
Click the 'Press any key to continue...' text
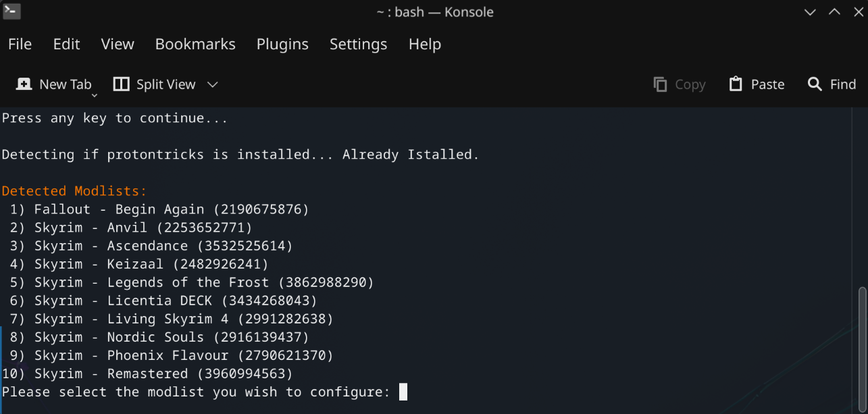[115, 118]
